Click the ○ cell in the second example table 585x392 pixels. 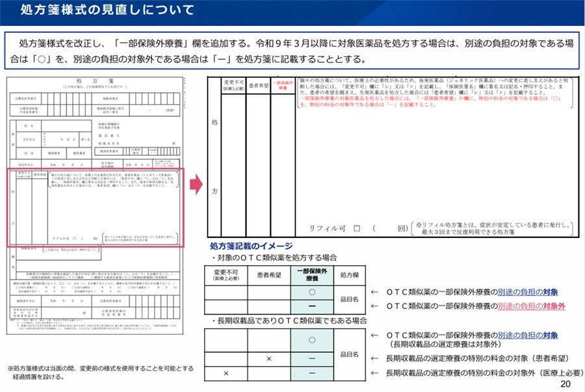[312, 340]
